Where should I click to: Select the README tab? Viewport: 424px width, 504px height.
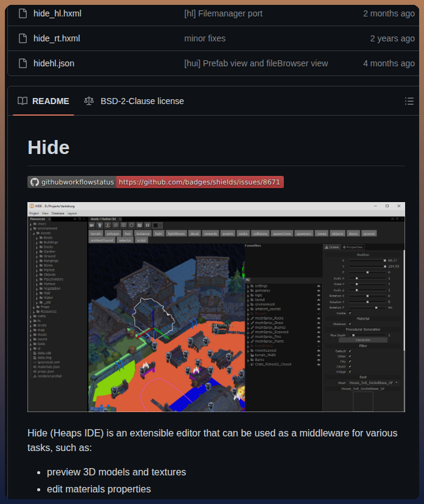click(x=43, y=101)
